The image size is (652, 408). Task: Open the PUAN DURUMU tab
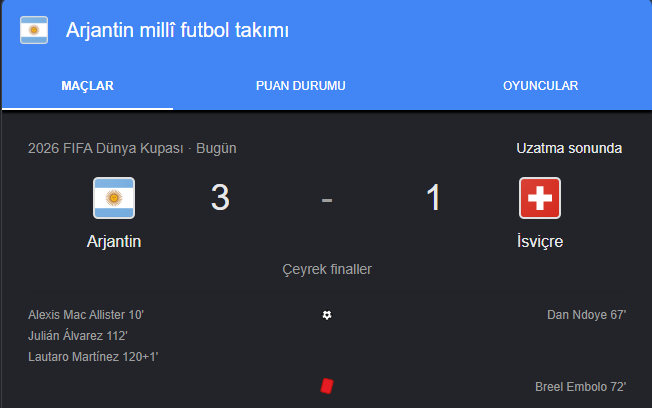click(x=301, y=86)
